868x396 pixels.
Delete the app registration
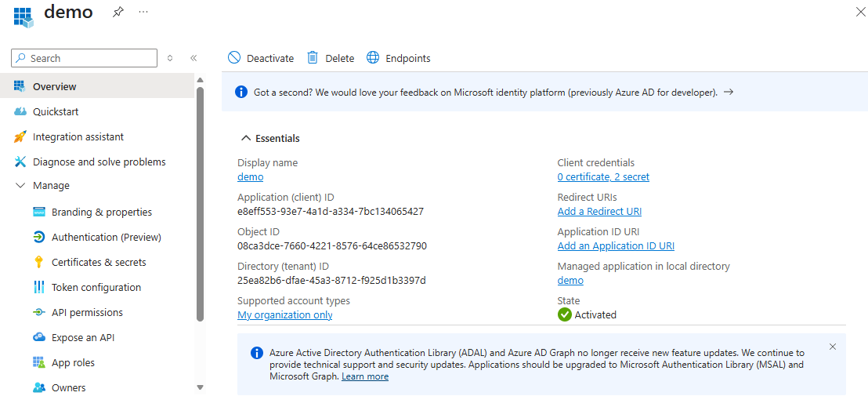[331, 58]
